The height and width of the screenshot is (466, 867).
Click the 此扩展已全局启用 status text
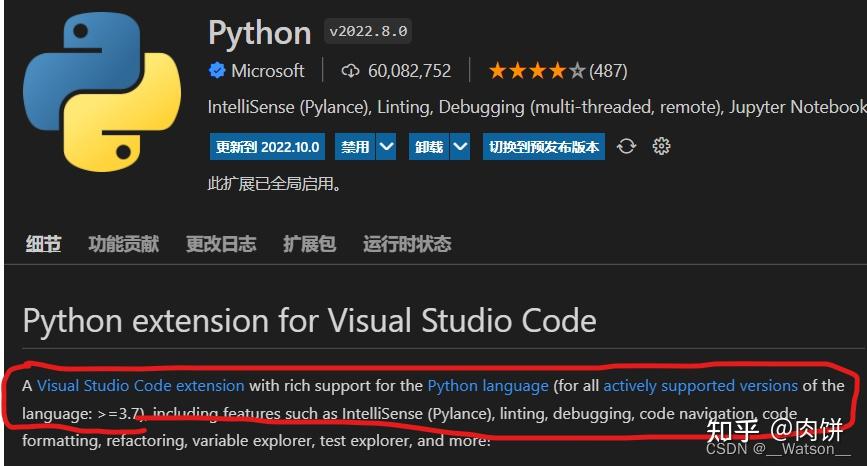pyautogui.click(x=274, y=184)
